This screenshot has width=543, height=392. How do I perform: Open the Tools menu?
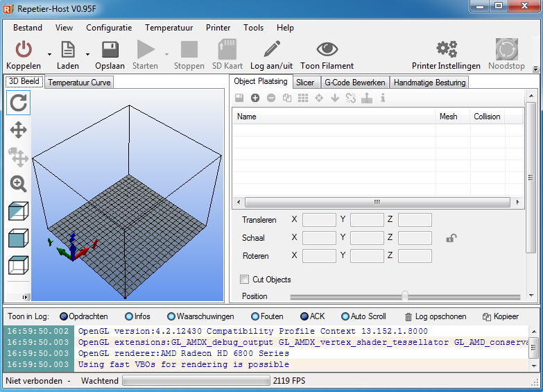[x=254, y=28]
